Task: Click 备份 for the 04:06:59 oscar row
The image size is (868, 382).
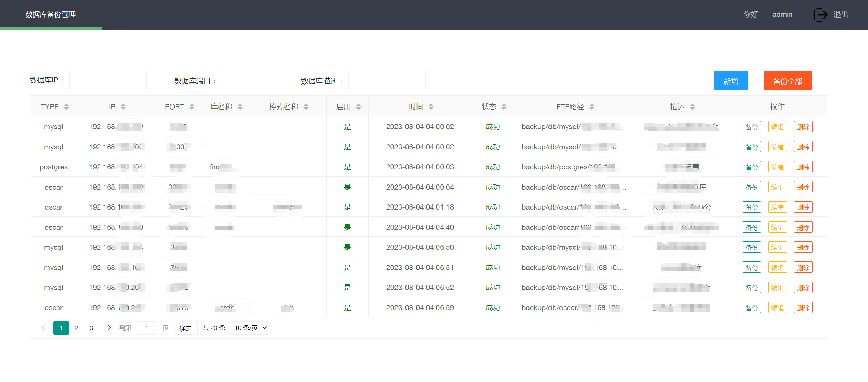Action: tap(752, 308)
